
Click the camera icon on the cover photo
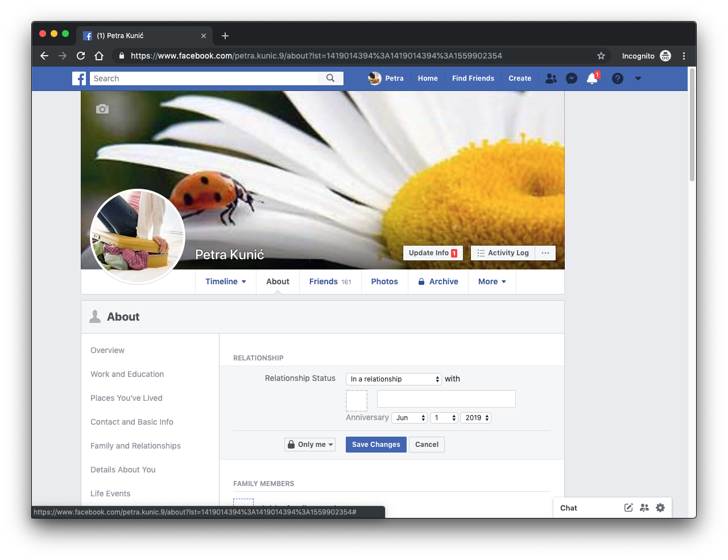tap(102, 109)
